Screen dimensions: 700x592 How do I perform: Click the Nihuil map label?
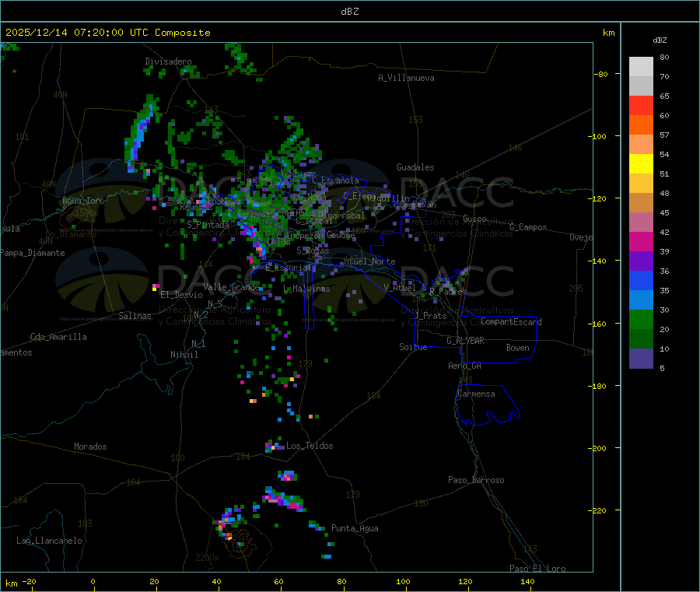(184, 355)
